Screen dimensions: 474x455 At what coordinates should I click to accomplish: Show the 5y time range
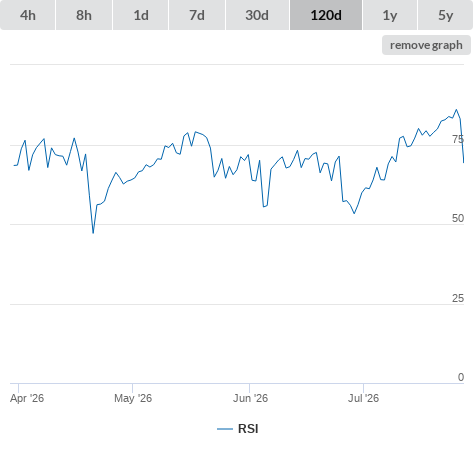[445, 15]
